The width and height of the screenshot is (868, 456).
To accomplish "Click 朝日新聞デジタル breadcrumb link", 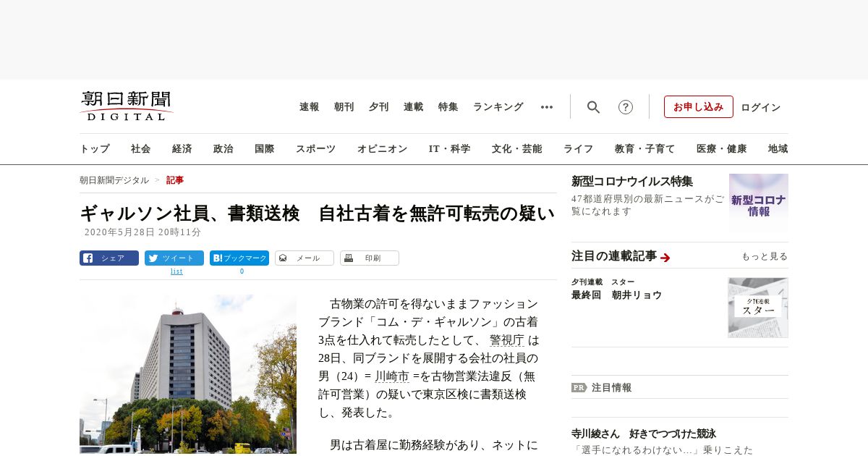I will tap(114, 180).
